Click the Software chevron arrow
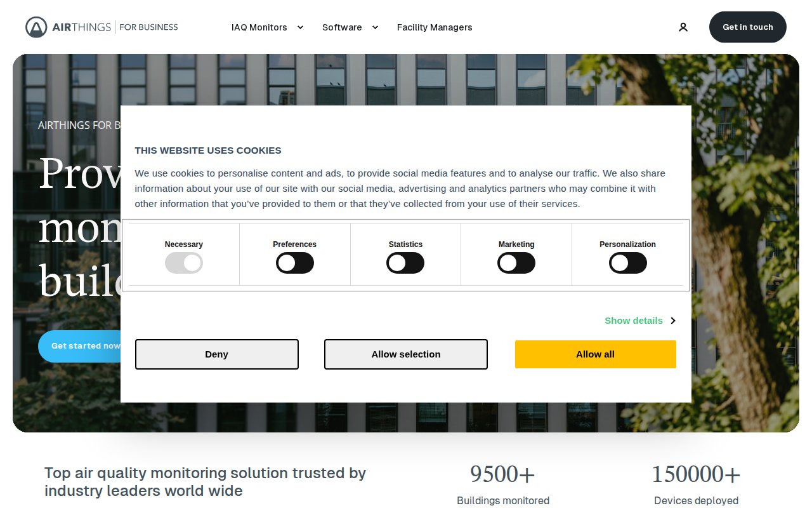This screenshot has width=812, height=508. pos(375,27)
